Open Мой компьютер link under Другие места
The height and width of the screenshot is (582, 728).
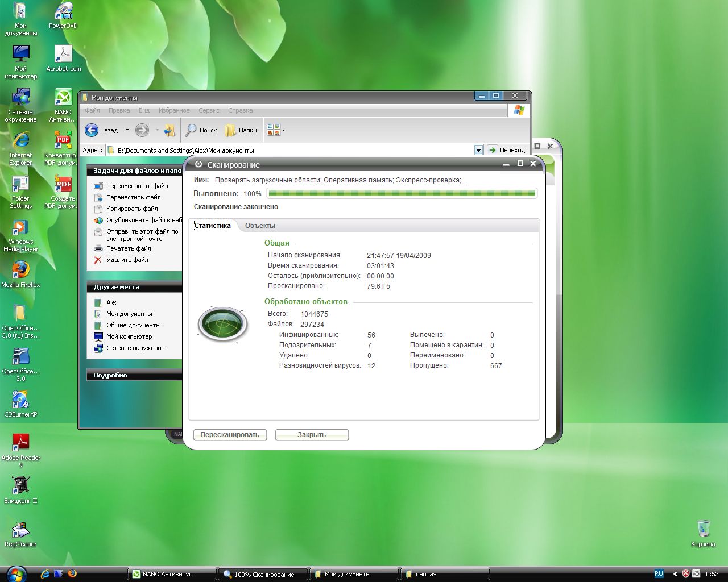point(129,336)
